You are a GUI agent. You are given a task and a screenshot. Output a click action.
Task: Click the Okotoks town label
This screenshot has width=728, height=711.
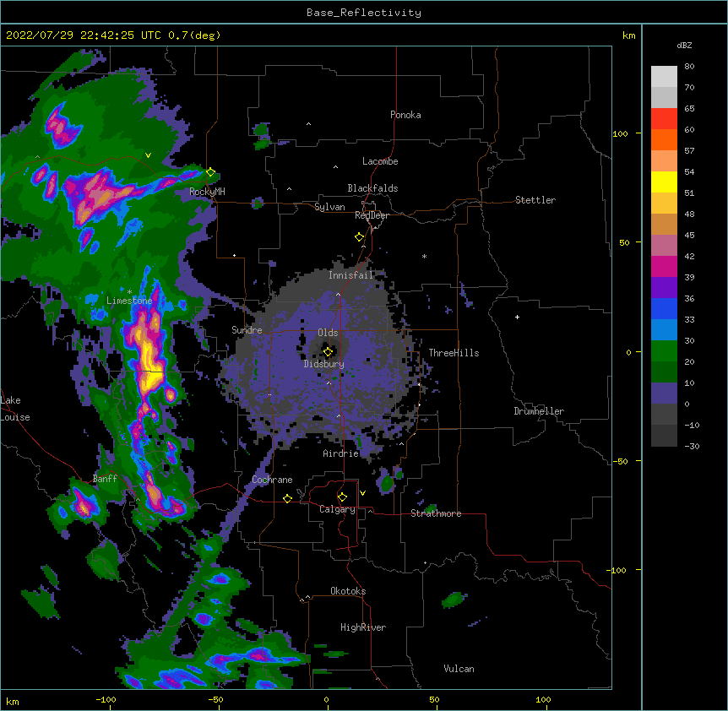tap(348, 591)
